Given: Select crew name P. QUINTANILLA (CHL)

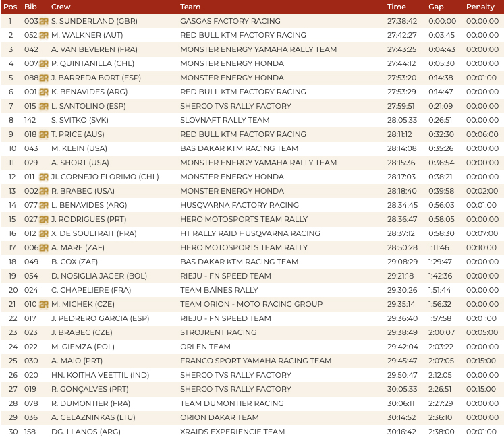Looking at the screenshot, I should 92,63.
